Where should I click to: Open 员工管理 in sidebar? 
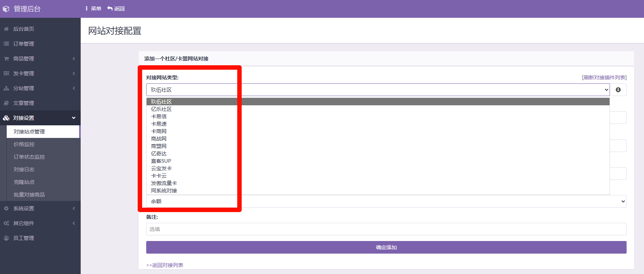point(40,238)
